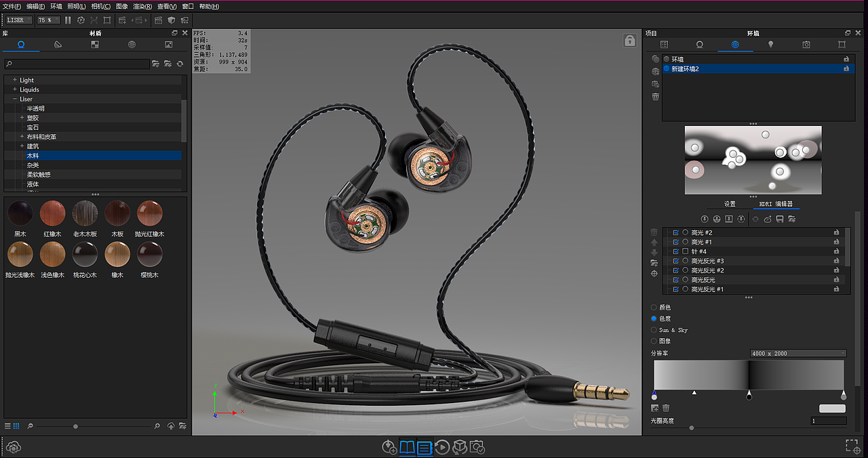This screenshot has height=458, width=868.
Task: Uncheck the 高光反光 #1 checkbox
Action: coord(675,289)
